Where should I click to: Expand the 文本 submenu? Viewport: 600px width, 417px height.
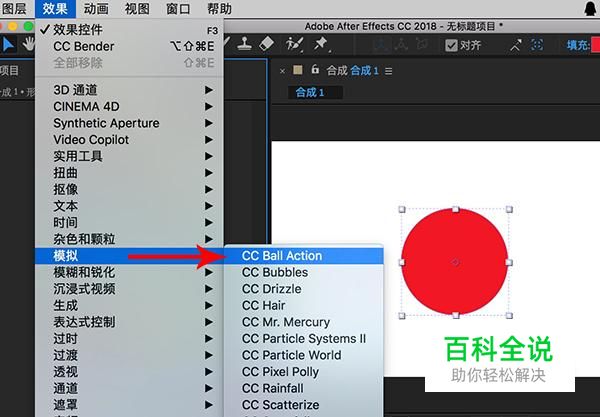click(129, 206)
